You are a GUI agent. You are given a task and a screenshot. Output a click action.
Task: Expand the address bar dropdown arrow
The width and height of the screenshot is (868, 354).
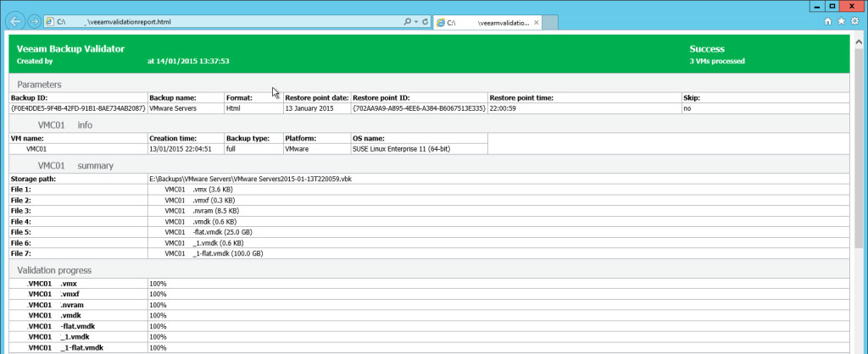click(416, 22)
